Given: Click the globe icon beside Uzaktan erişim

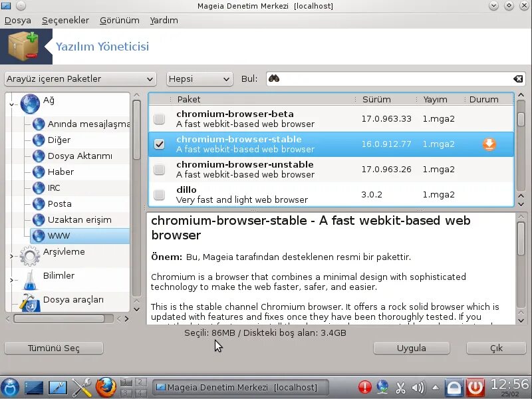Looking at the screenshot, I should pyautogui.click(x=39, y=220).
